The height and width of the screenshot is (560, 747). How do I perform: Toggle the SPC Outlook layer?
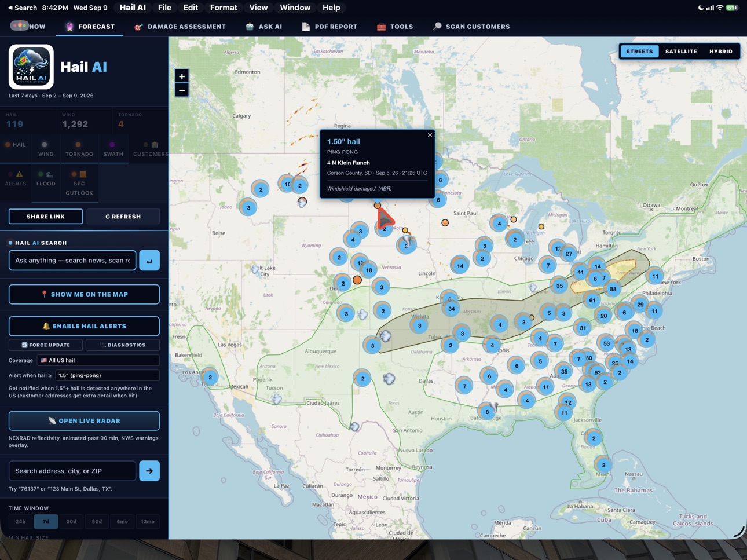pos(79,183)
